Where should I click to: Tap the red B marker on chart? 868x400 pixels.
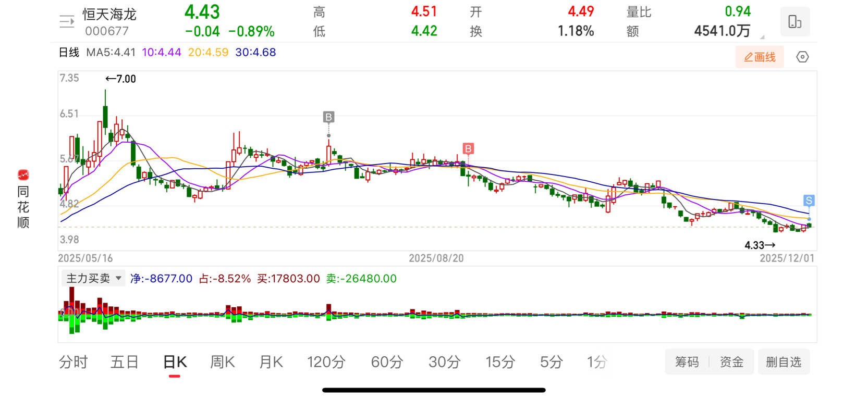pyautogui.click(x=468, y=149)
